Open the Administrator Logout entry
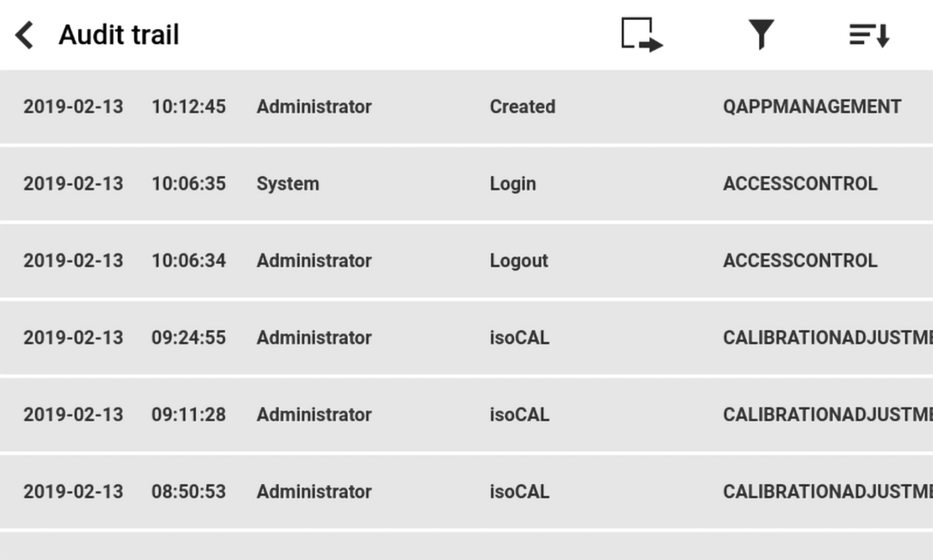Image resolution: width=933 pixels, height=560 pixels. click(x=466, y=261)
